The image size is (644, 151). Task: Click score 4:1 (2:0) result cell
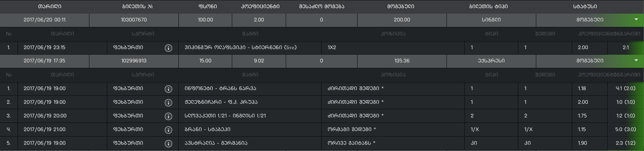(x=625, y=89)
